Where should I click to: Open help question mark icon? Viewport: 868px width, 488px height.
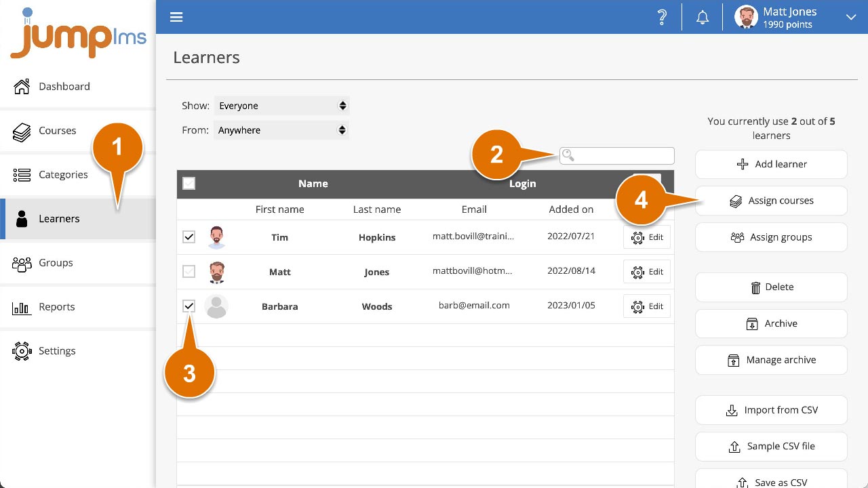pyautogui.click(x=662, y=18)
